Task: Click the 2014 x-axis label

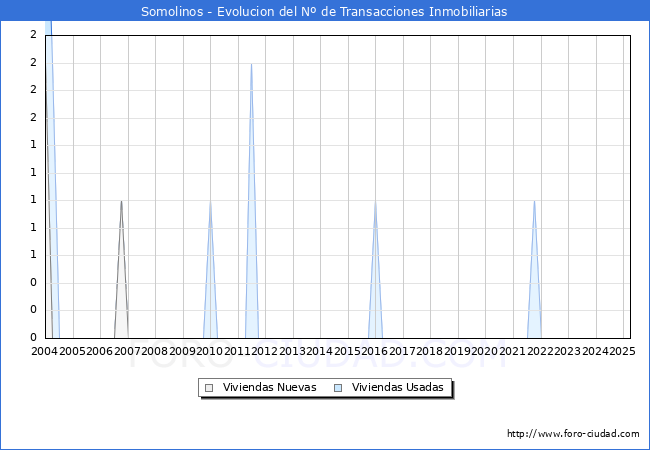Action: (319, 351)
